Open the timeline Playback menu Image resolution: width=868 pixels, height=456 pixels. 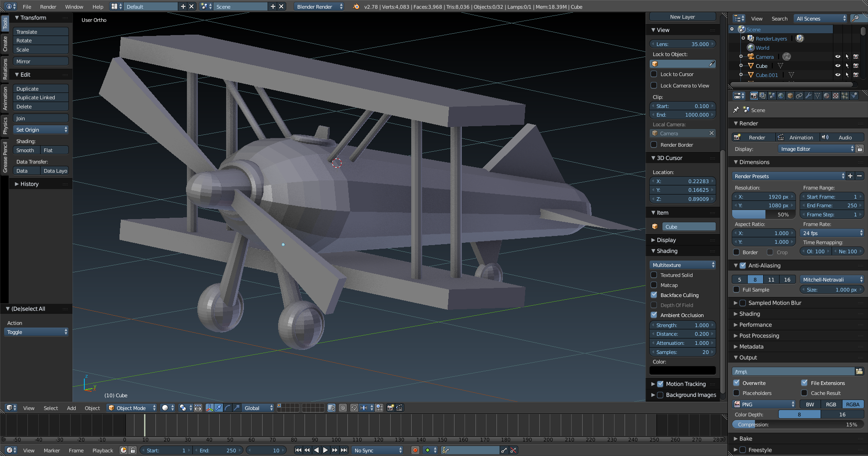[103, 450]
